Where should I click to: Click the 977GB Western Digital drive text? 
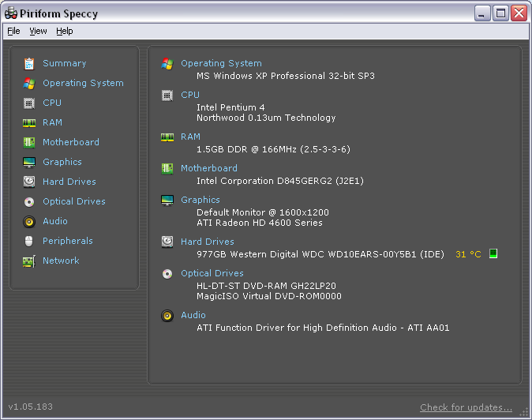pyautogui.click(x=320, y=254)
